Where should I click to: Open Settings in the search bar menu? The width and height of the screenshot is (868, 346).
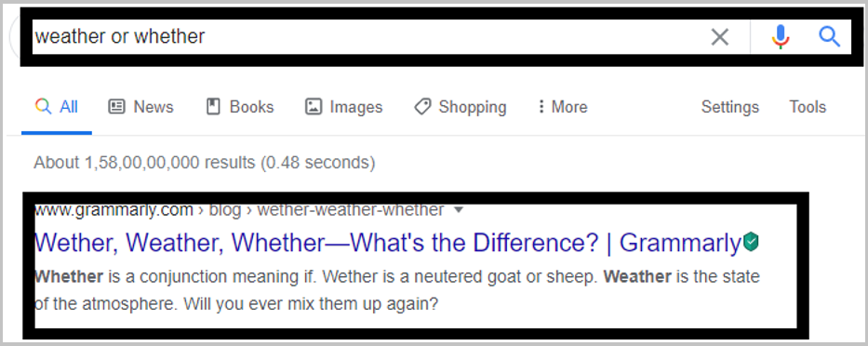729,106
